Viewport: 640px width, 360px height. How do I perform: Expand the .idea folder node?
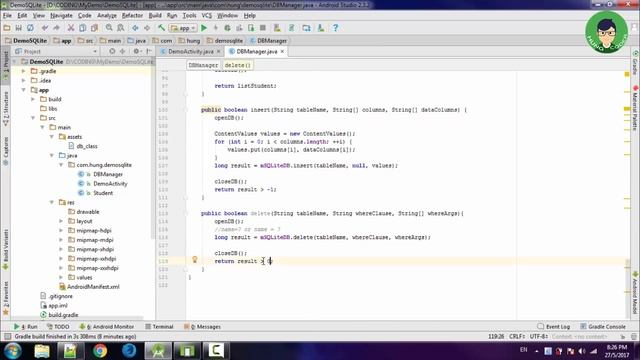(x=24, y=80)
